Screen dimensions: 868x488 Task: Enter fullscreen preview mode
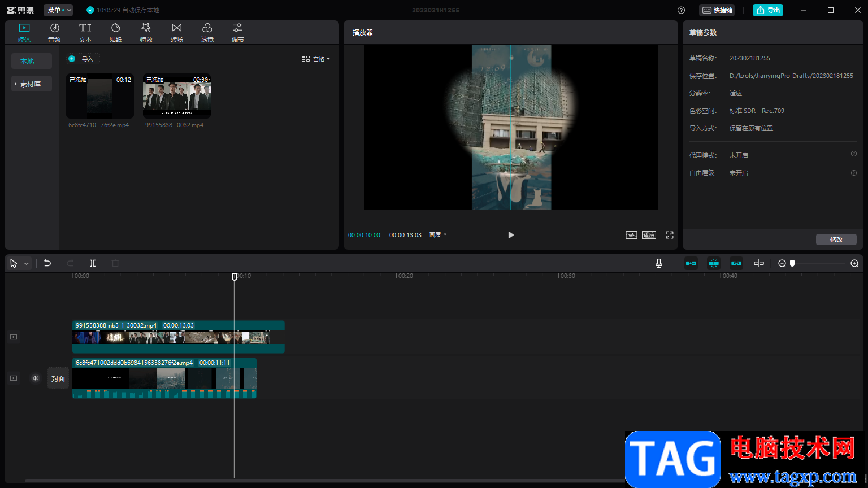tap(670, 235)
